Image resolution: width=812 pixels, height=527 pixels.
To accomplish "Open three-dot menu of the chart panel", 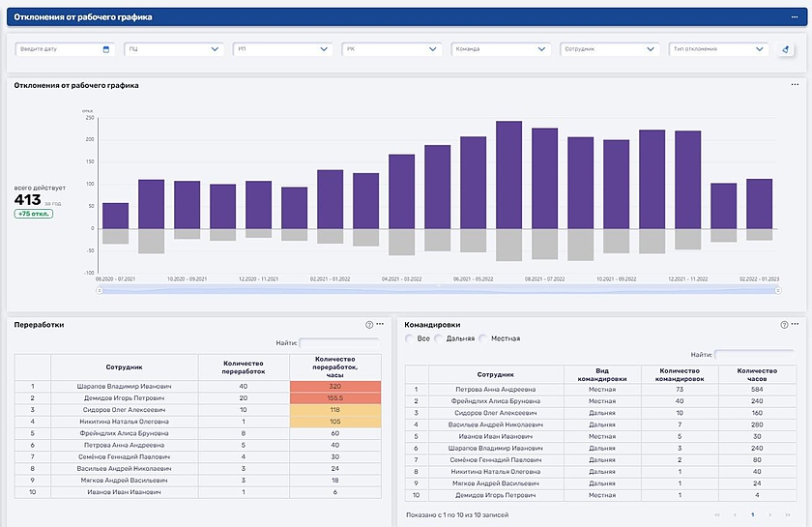I will pyautogui.click(x=795, y=85).
